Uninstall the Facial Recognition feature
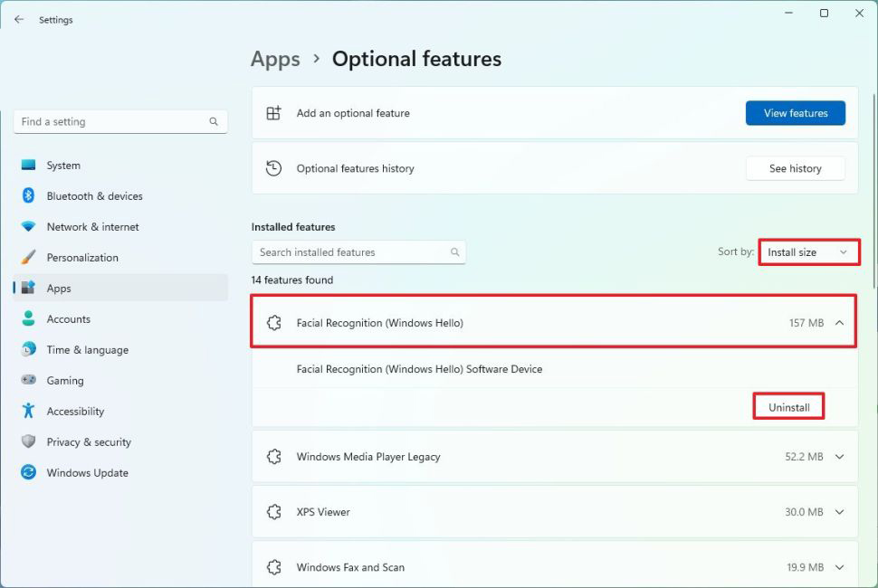Screen dimensions: 878x588 [788, 408]
